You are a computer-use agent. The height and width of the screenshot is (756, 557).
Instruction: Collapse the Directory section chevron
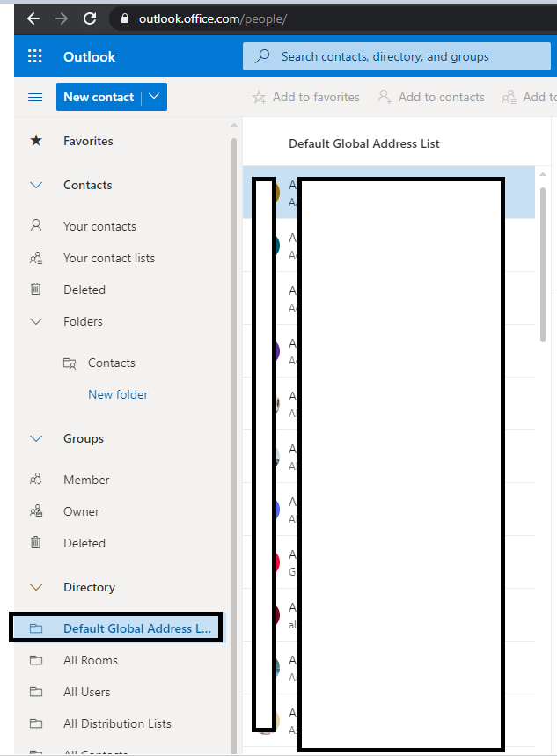click(x=36, y=587)
